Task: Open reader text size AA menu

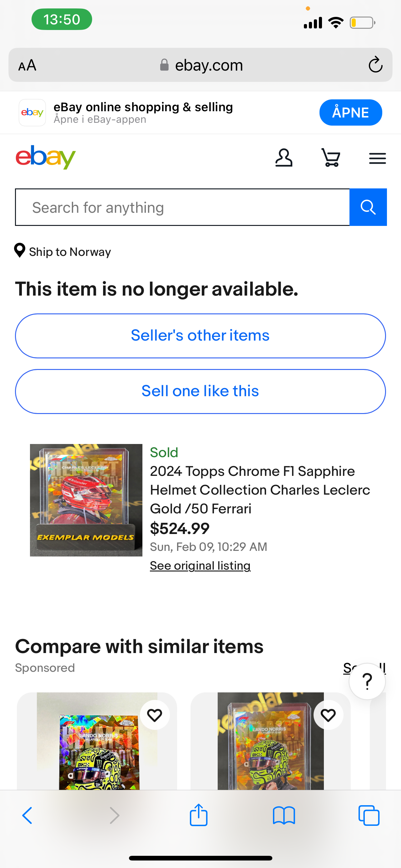Action: (x=27, y=65)
